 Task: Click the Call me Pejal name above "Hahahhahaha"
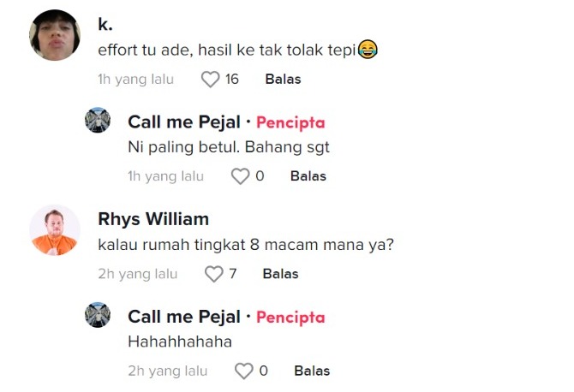click(x=184, y=317)
